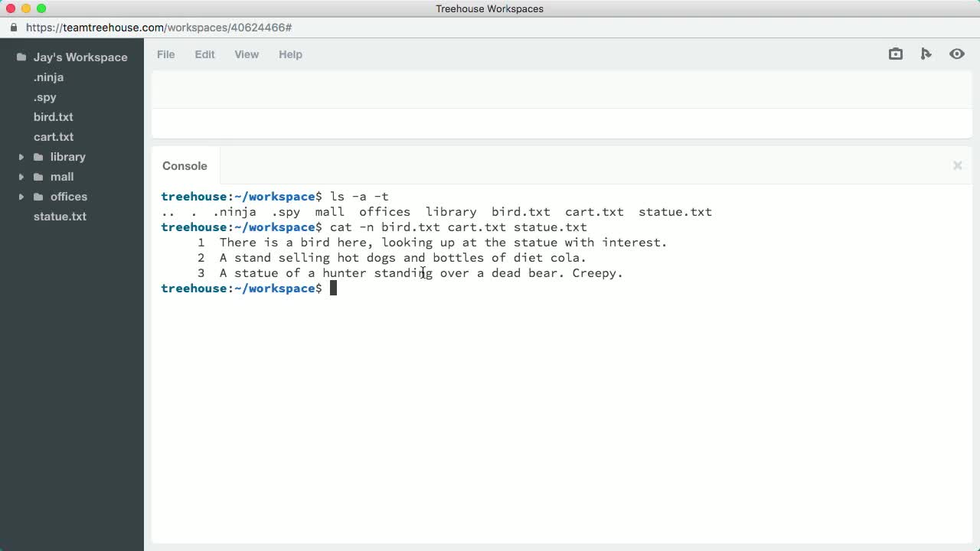Select the .ninja file in sidebar
This screenshot has height=551, width=980.
(x=48, y=77)
